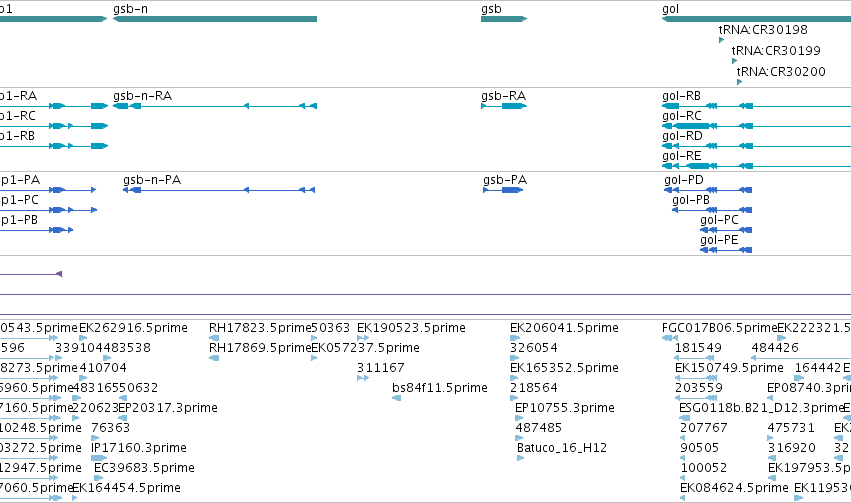
Task: Click gol-RE transcript label
Action: (682, 156)
